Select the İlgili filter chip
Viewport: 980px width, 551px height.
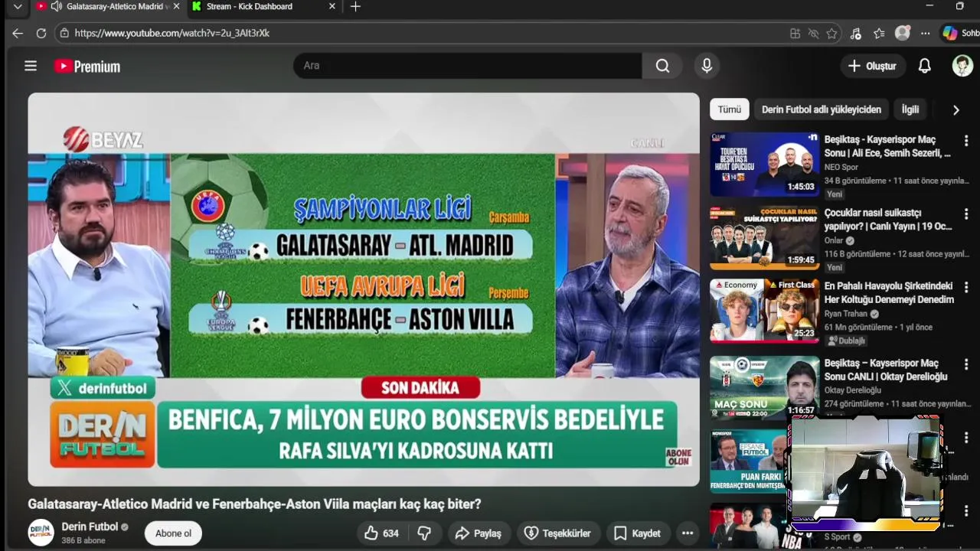tap(910, 109)
